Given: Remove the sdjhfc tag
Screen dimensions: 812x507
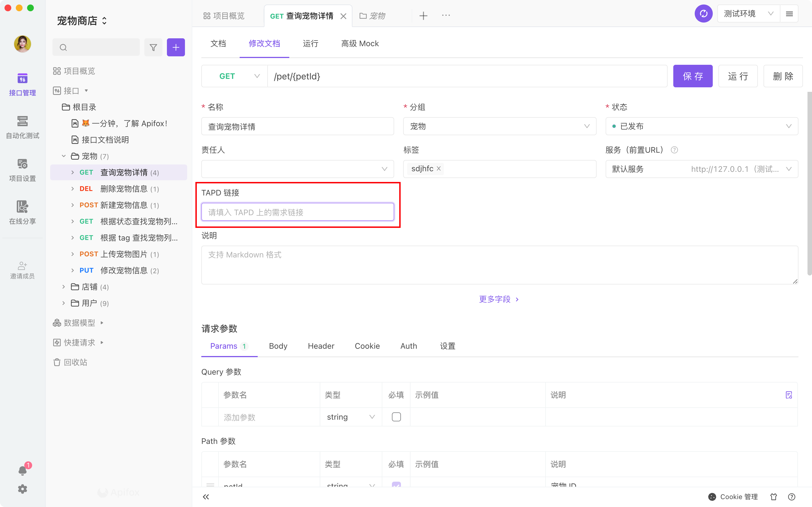Looking at the screenshot, I should pyautogui.click(x=438, y=169).
